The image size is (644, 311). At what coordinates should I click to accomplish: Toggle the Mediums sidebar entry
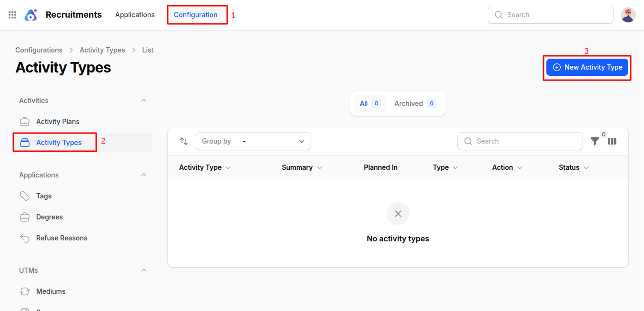[50, 291]
